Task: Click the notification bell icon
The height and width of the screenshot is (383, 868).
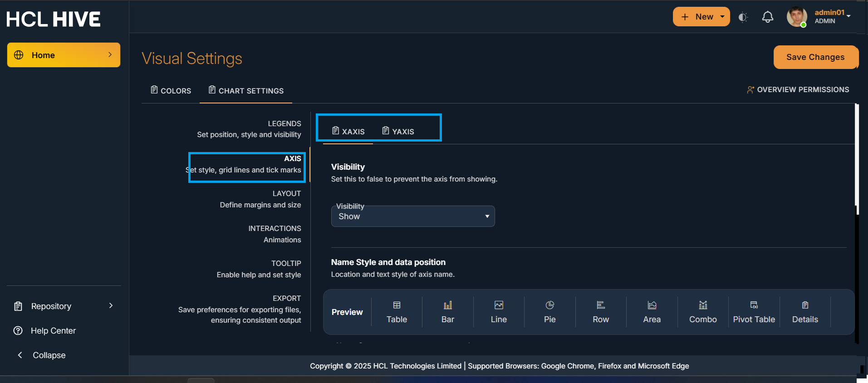Action: tap(767, 17)
